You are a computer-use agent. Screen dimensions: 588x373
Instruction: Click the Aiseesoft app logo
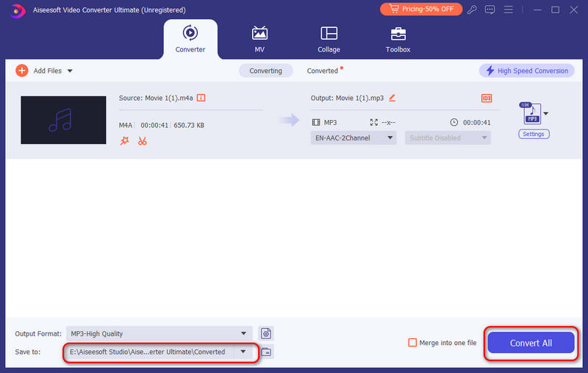pyautogui.click(x=16, y=10)
